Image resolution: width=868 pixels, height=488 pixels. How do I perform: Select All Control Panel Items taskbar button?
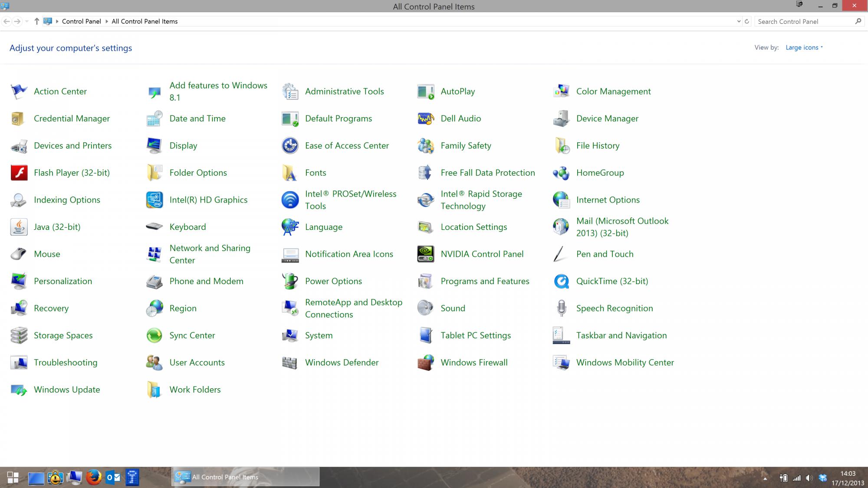(246, 477)
